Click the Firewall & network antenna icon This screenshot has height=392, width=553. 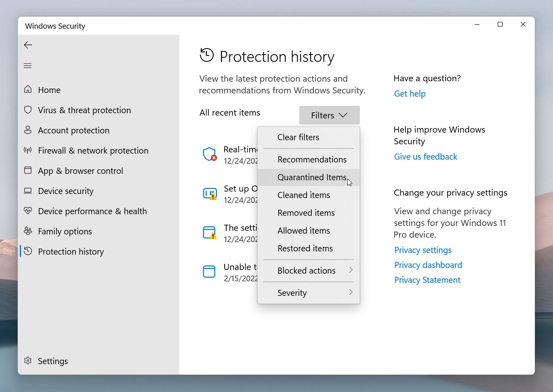coord(28,150)
